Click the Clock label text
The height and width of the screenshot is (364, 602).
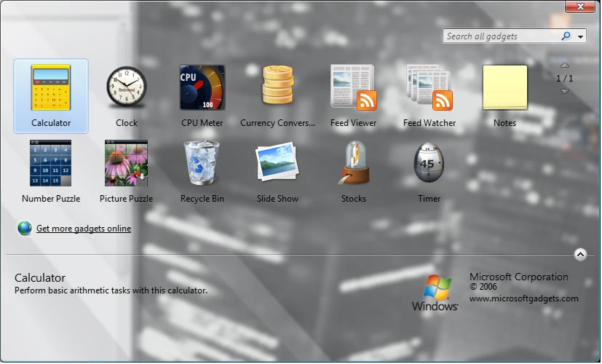pyautogui.click(x=127, y=123)
